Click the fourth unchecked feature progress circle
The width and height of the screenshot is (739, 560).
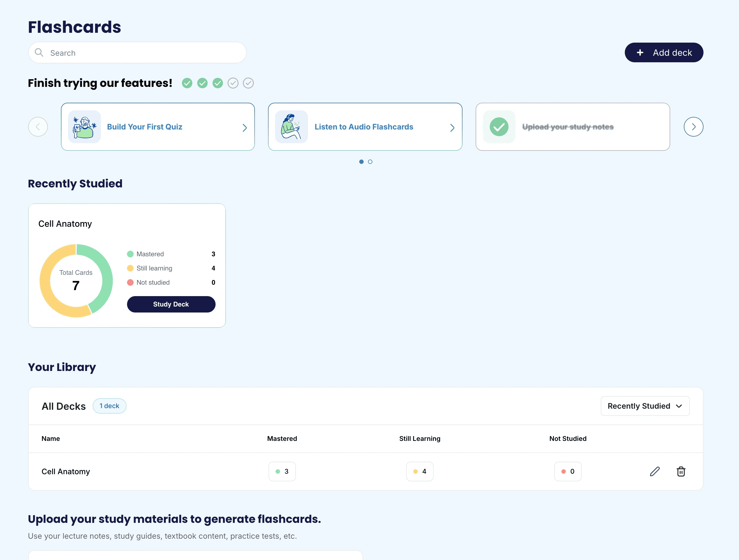click(233, 83)
